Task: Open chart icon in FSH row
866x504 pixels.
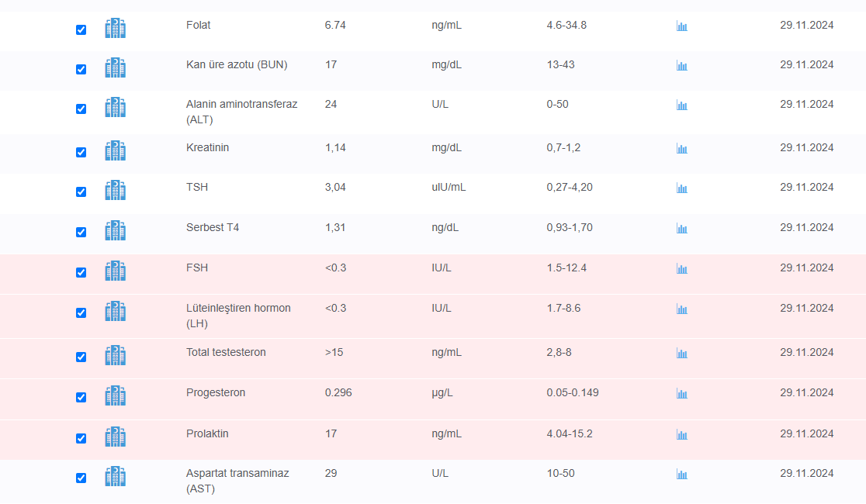Action: (682, 269)
